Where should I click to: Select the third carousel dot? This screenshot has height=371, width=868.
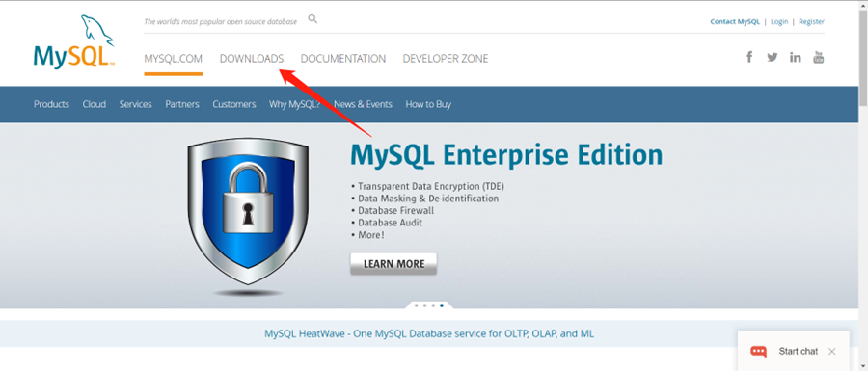433,305
